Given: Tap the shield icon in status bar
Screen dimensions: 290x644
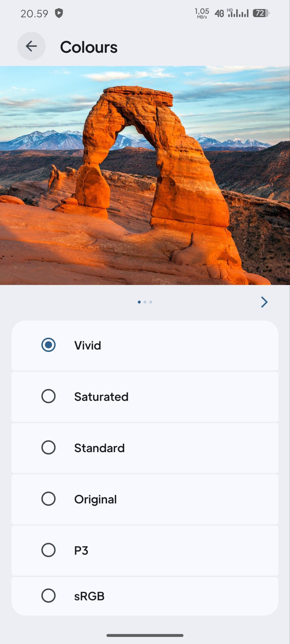Looking at the screenshot, I should pos(59,13).
